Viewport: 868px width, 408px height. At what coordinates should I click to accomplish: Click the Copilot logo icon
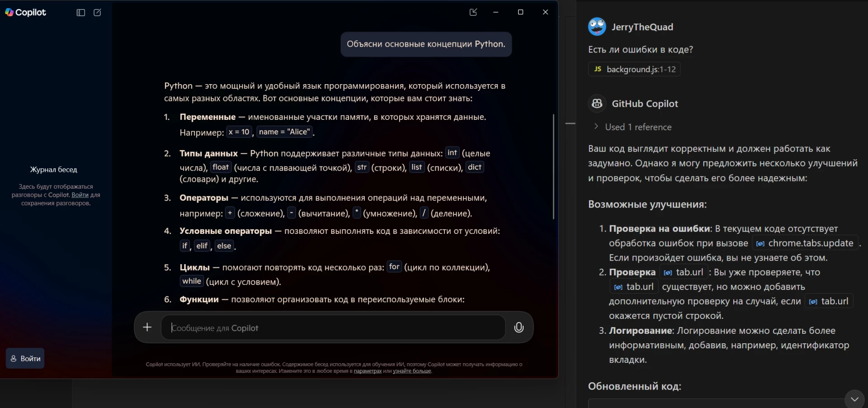[9, 12]
